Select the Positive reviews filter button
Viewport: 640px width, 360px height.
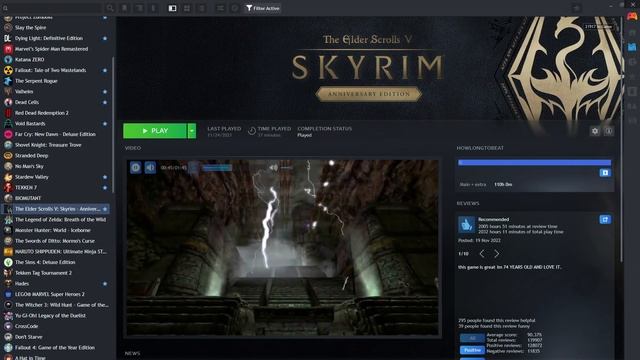472,350
